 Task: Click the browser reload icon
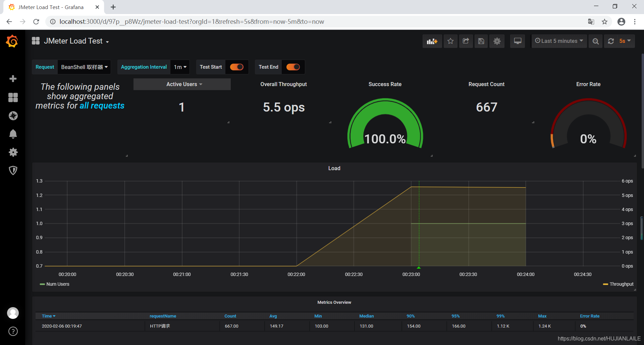click(x=36, y=22)
